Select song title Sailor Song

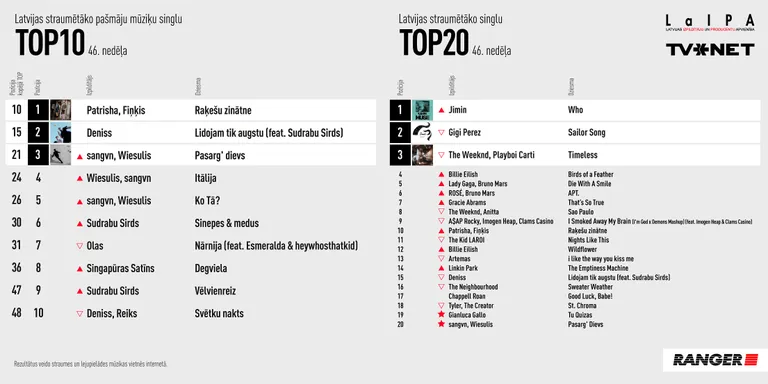586,132
